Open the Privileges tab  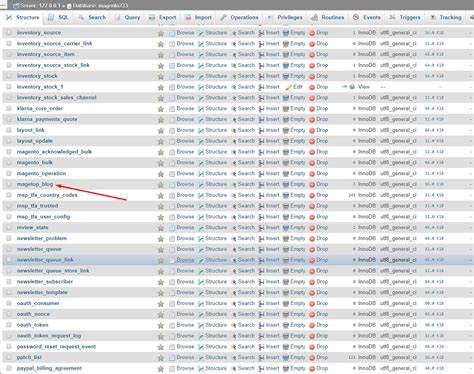coord(285,17)
